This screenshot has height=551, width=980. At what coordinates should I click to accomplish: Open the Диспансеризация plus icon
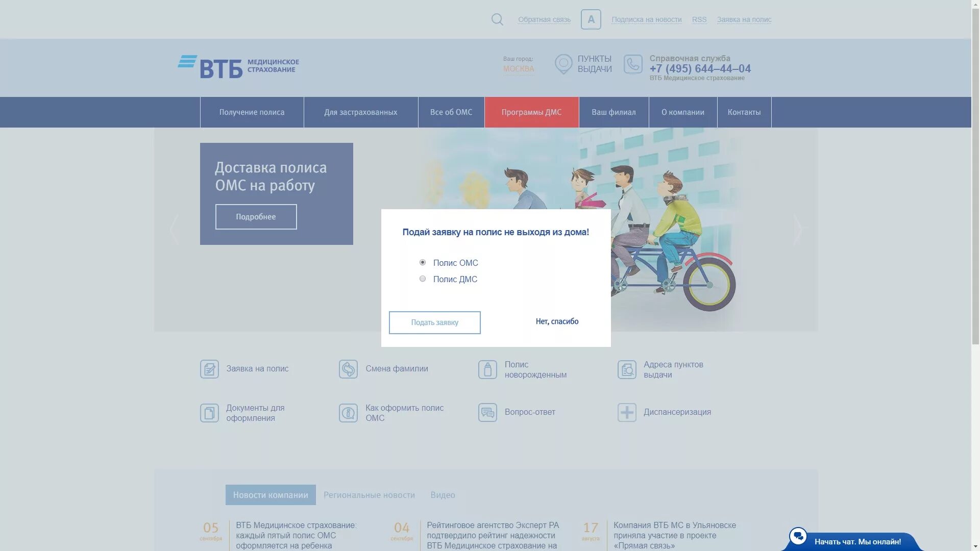[x=627, y=412]
